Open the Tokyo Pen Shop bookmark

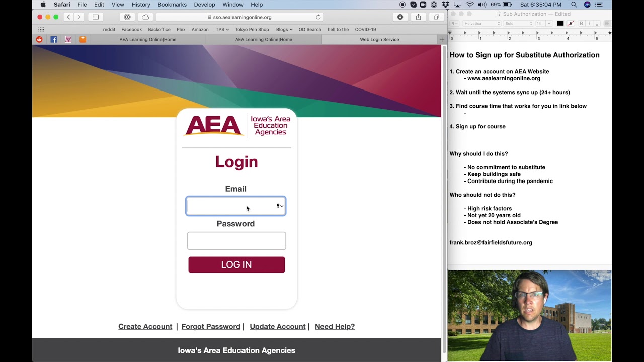[252, 29]
